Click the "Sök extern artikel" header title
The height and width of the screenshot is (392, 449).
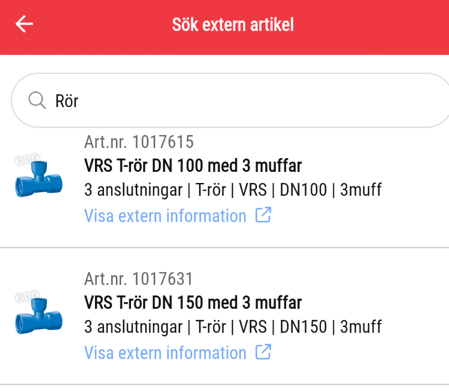233,25
